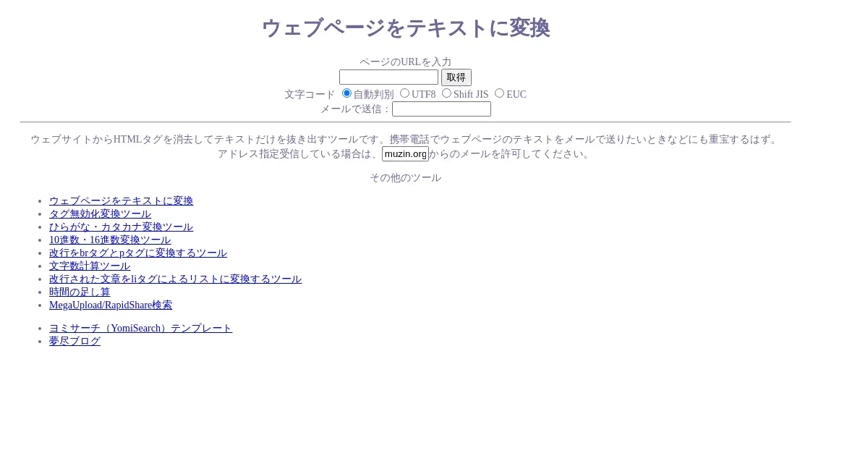
Task: Visit the 改行をbrタグとpタグに変換するツール link
Action: pos(137,253)
